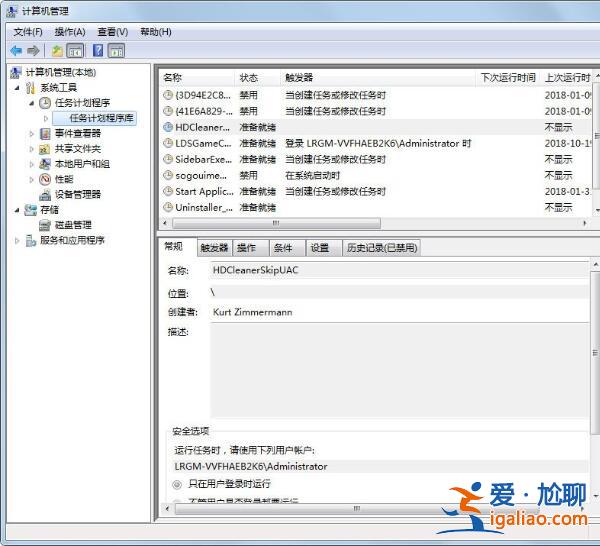
Task: Click clock icon of SidebarExe task
Action: pos(168,159)
